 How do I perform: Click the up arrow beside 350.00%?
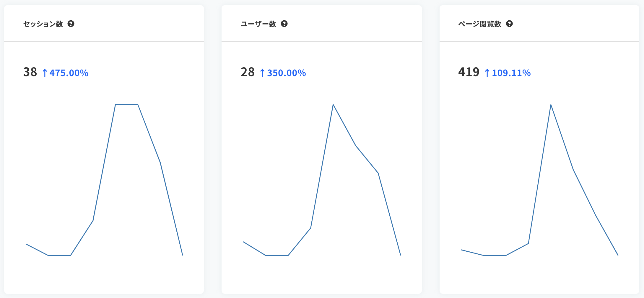(262, 73)
